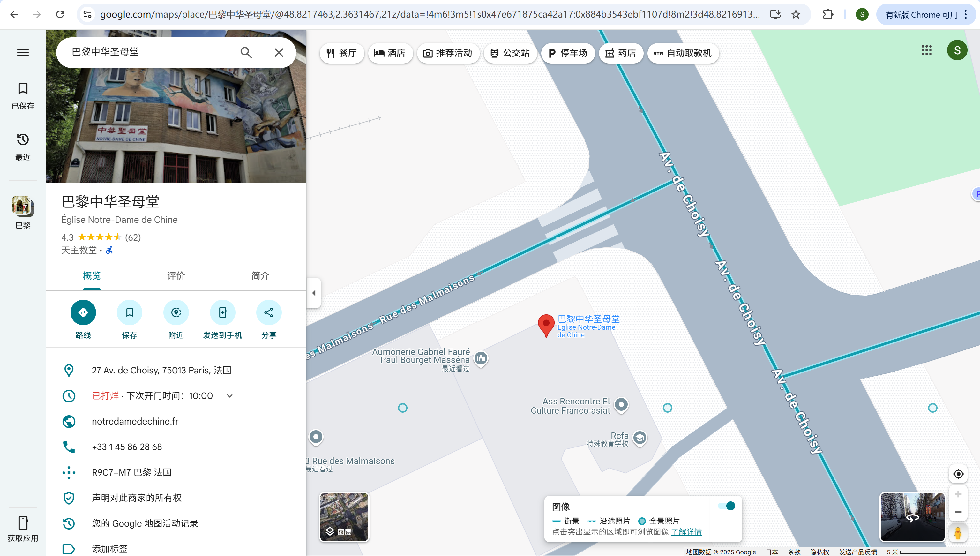Open the 图层 layers thumbnail
Viewport: 980px width, 556px height.
point(344,517)
